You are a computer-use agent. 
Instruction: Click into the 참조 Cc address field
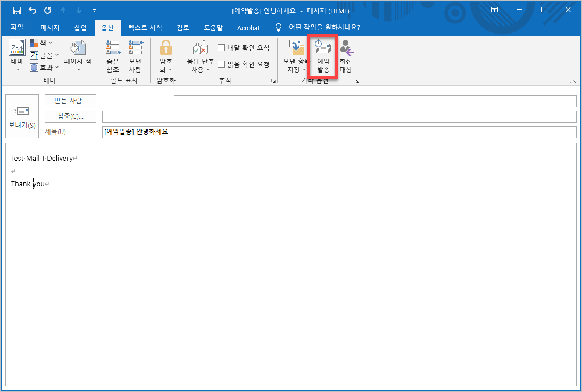[x=339, y=116]
